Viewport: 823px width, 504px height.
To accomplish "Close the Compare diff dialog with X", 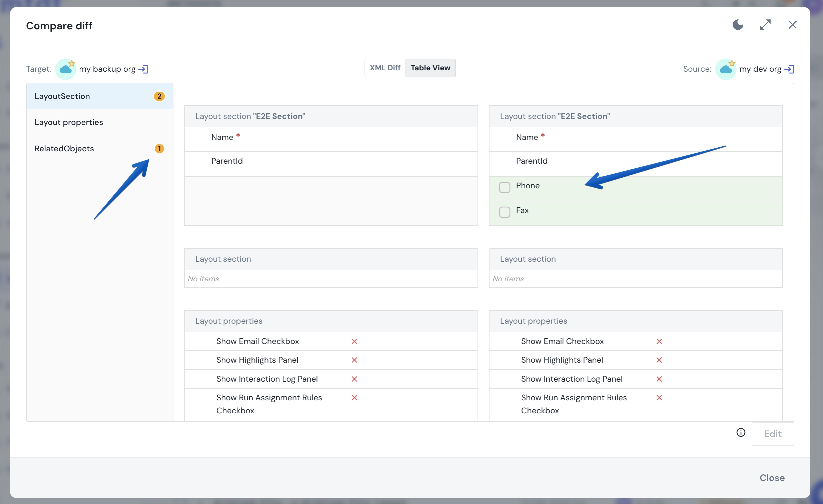I will [x=793, y=25].
